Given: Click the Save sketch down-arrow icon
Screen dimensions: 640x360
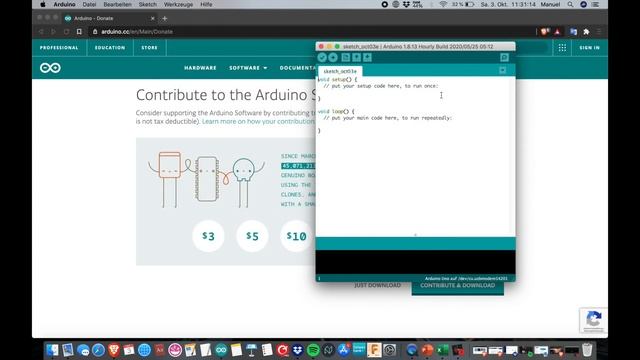Looking at the screenshot, I should (x=367, y=58).
